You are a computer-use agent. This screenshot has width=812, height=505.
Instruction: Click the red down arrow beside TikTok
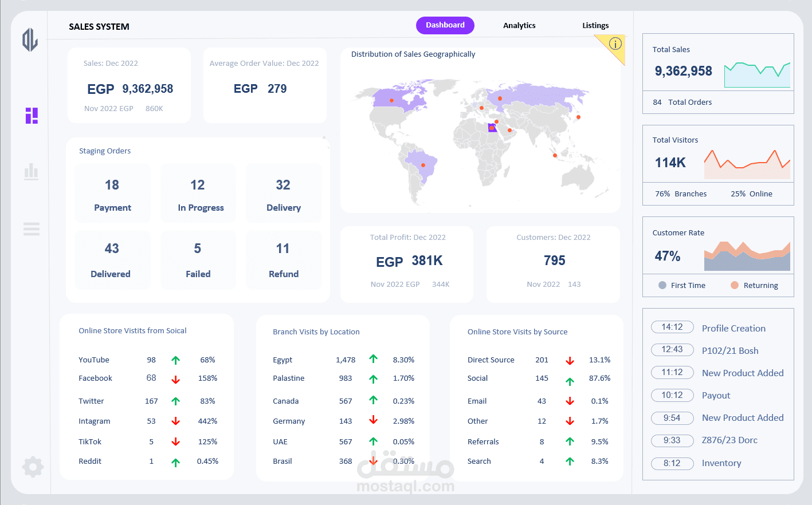(175, 441)
